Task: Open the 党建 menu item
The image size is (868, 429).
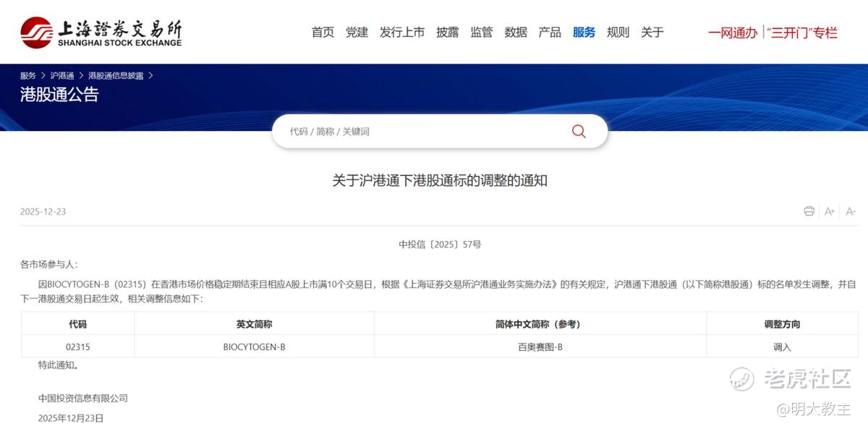Action: (357, 33)
